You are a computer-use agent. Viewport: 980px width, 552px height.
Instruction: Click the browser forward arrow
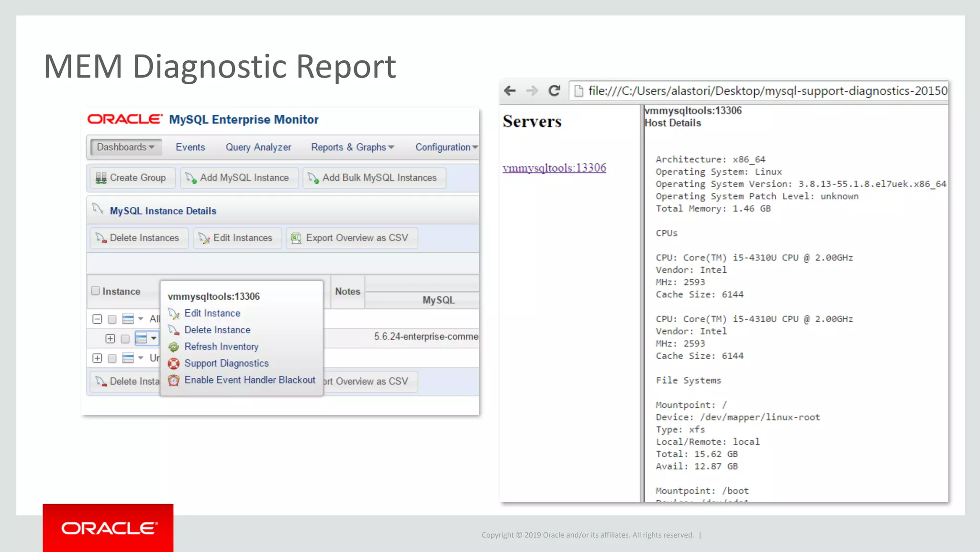(532, 90)
